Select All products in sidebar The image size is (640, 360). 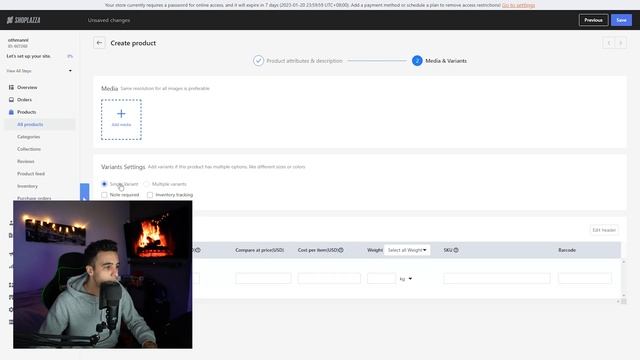pyautogui.click(x=40, y=124)
